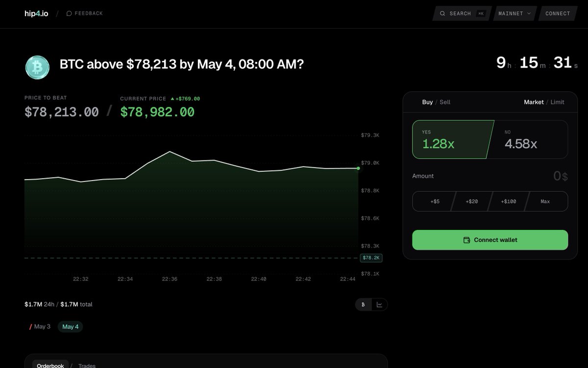Click the Bitcoin coin icon

pyautogui.click(x=37, y=67)
